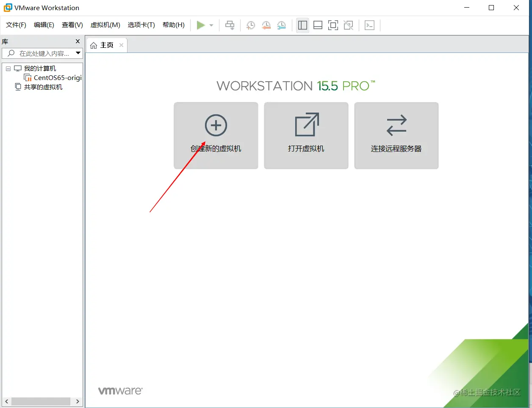Image resolution: width=532 pixels, height=408 pixels.
Task: Click the Unity mode toolbar icon
Action: [x=349, y=25]
